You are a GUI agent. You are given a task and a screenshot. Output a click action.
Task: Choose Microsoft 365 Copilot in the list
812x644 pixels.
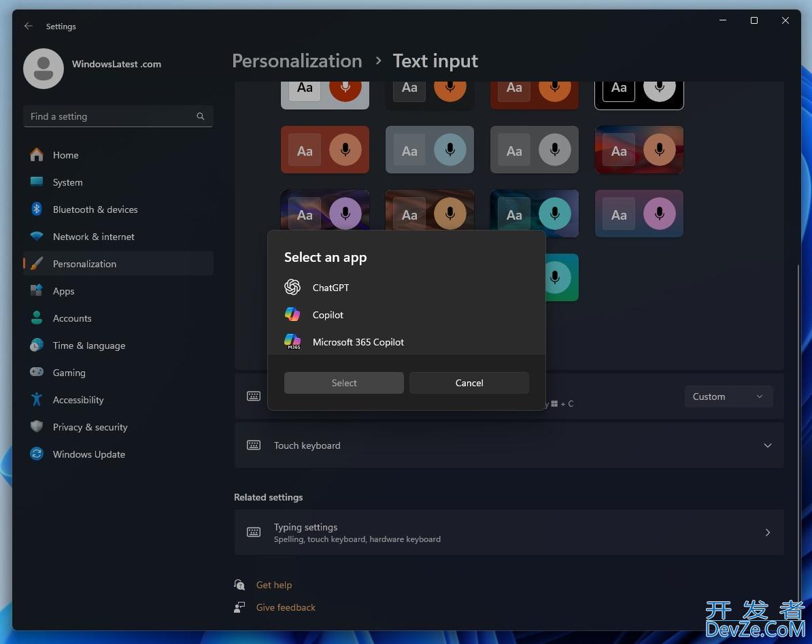click(407, 341)
